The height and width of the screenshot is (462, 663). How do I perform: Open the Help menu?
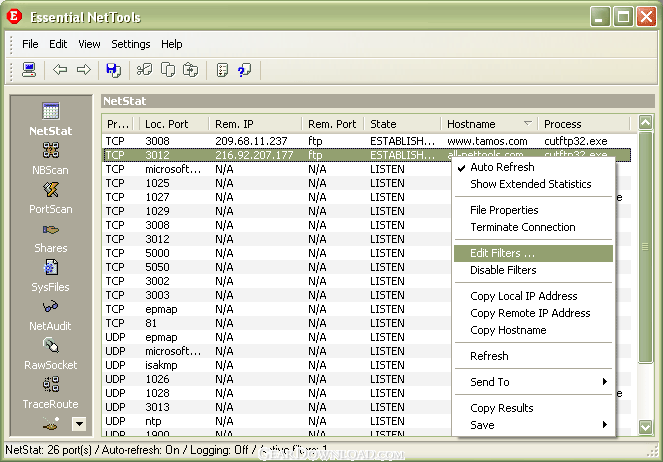[171, 44]
